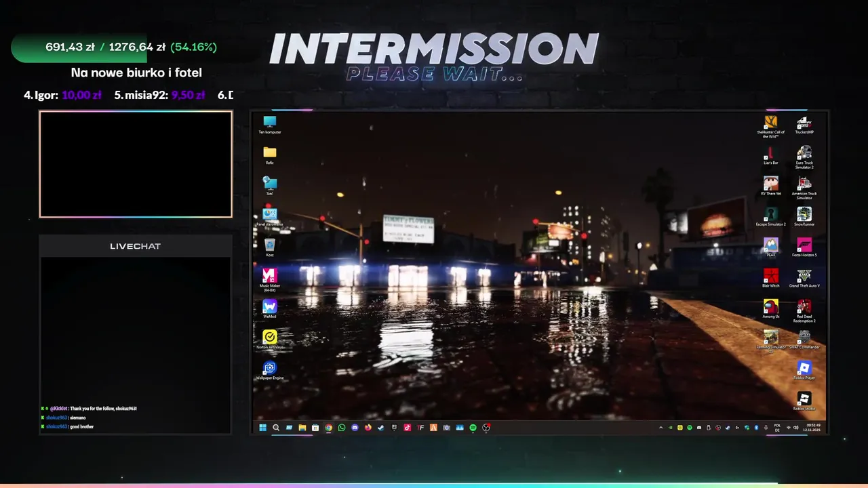Launch Euro Truck Simulator 2 shortcut

(x=804, y=157)
